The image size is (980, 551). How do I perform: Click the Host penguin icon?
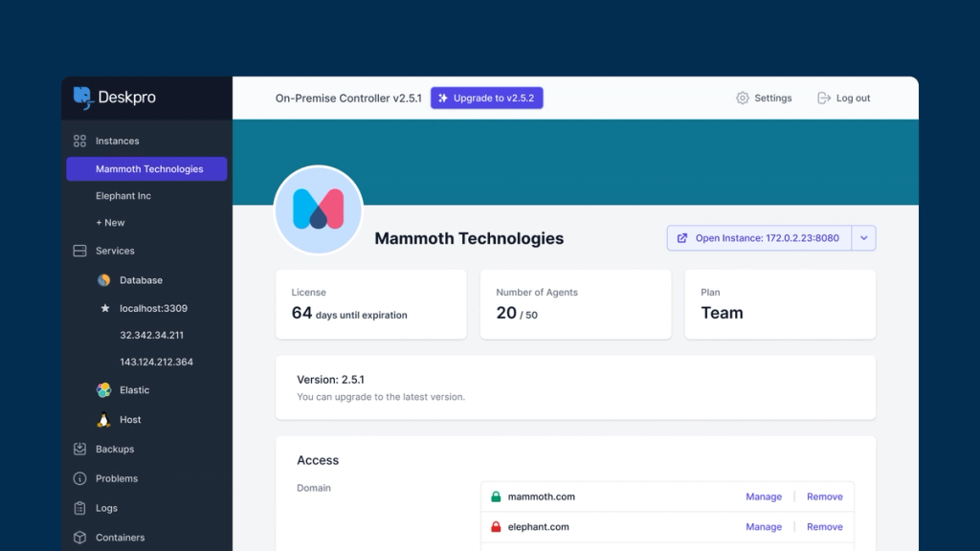[x=103, y=420]
